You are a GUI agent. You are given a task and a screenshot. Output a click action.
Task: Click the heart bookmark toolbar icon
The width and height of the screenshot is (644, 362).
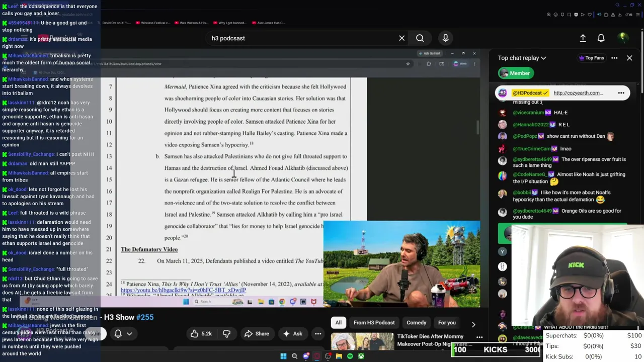point(590,15)
